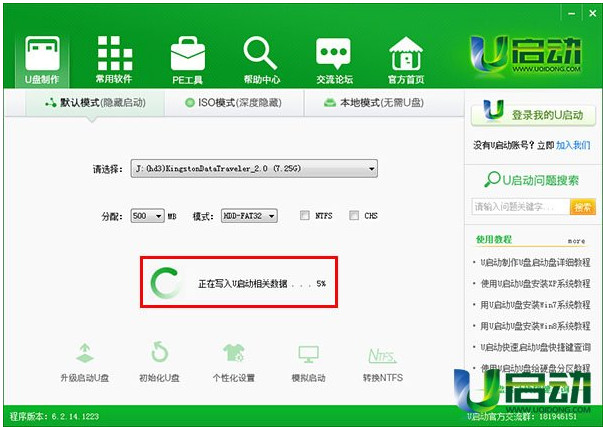Screen dimensions: 603x427
Task: Click the PE工具 briefcase icon
Action: [187, 54]
